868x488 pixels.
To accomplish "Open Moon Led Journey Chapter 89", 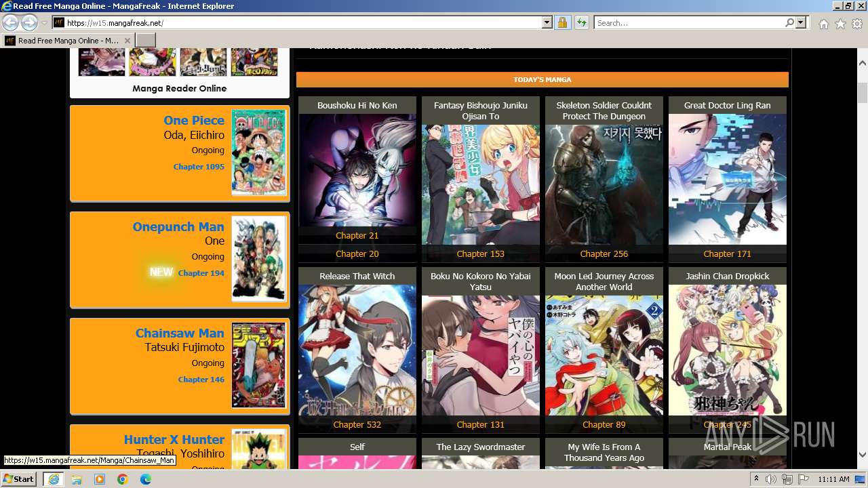I will [x=604, y=425].
